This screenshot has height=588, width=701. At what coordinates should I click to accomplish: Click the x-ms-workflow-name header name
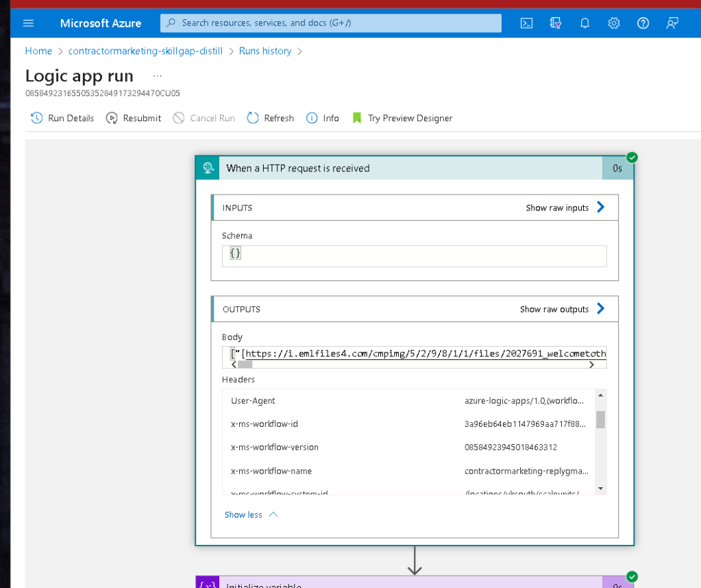click(271, 471)
